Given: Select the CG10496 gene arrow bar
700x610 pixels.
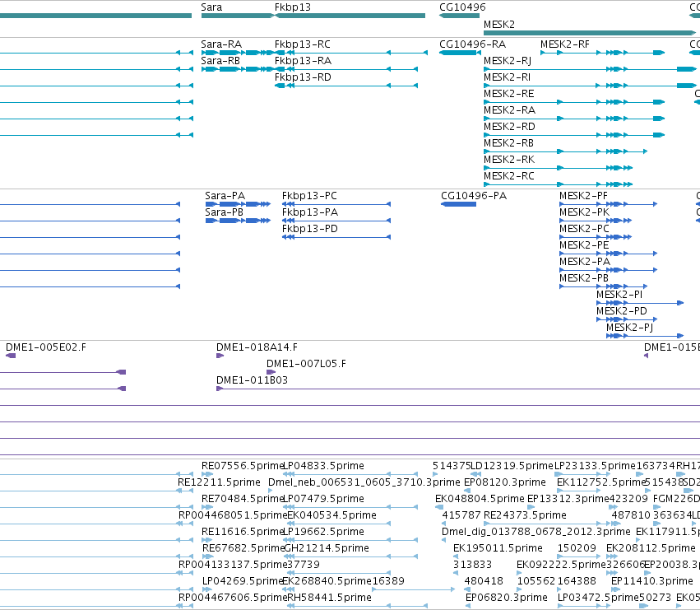Looking at the screenshot, I should coord(459,16).
